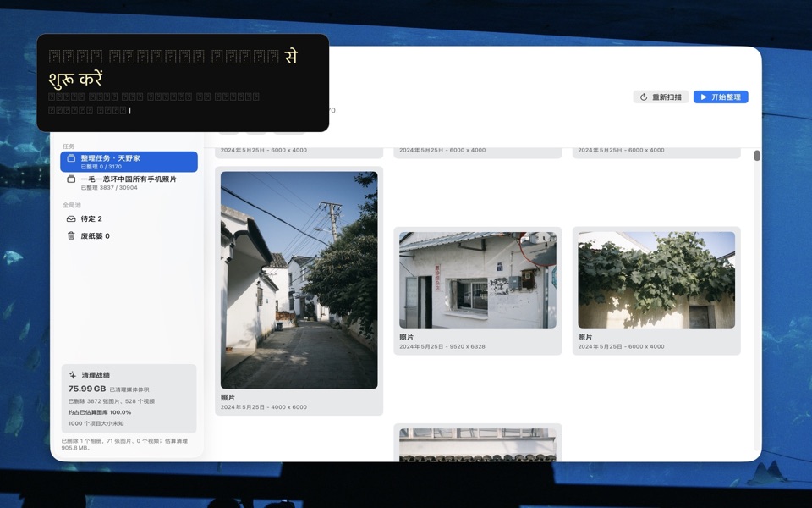This screenshot has width=812, height=508.
Task: Click the refresh icon in 重新扫描
Action: [643, 97]
